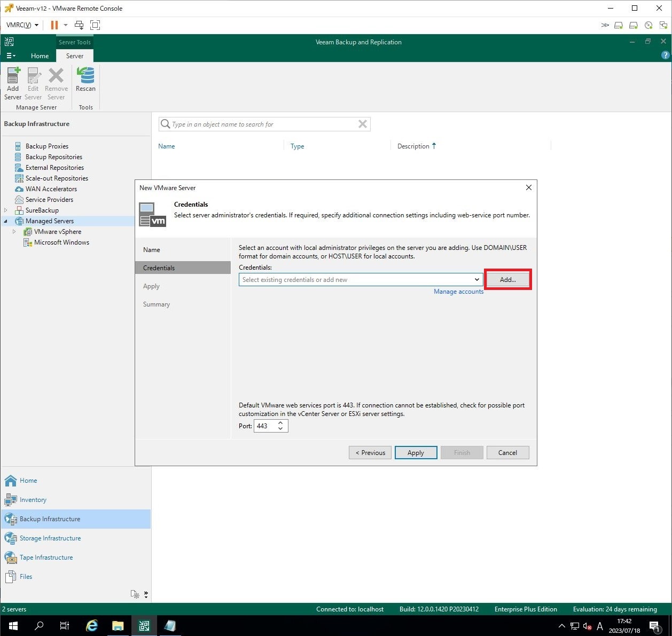Image resolution: width=672 pixels, height=636 pixels.
Task: Sort by the Type column header
Action: (x=298, y=146)
